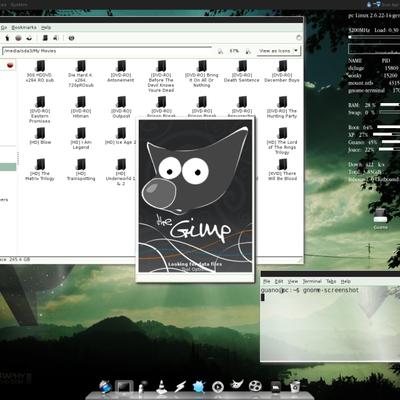Click the free space text in the file browser status bar

click(15, 259)
